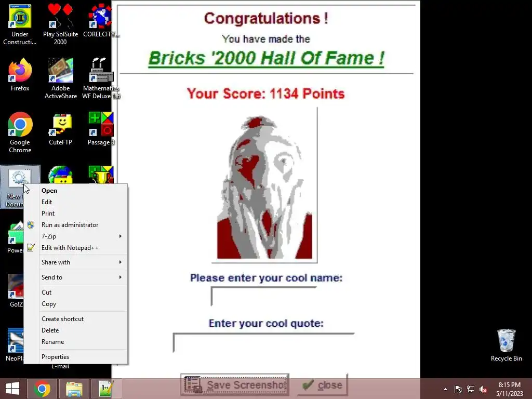This screenshot has height=399, width=532.
Task: Open the clock showing 8:15 PM
Action: click(x=509, y=389)
